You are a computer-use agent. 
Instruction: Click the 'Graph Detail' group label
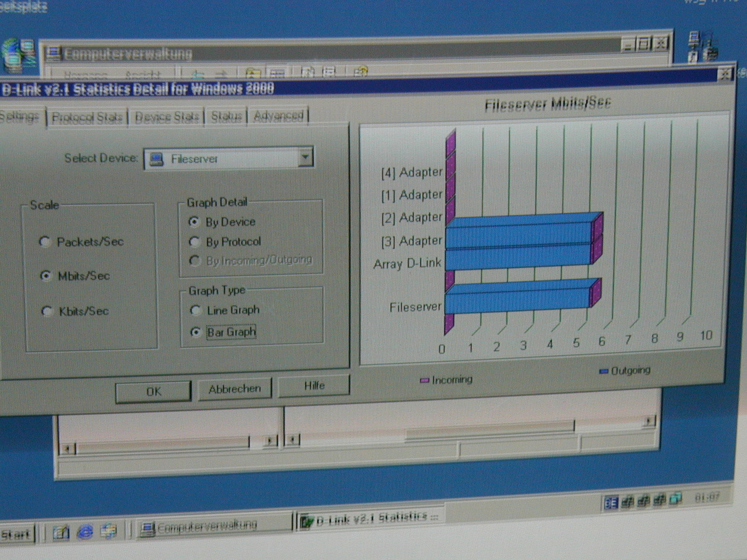[217, 203]
